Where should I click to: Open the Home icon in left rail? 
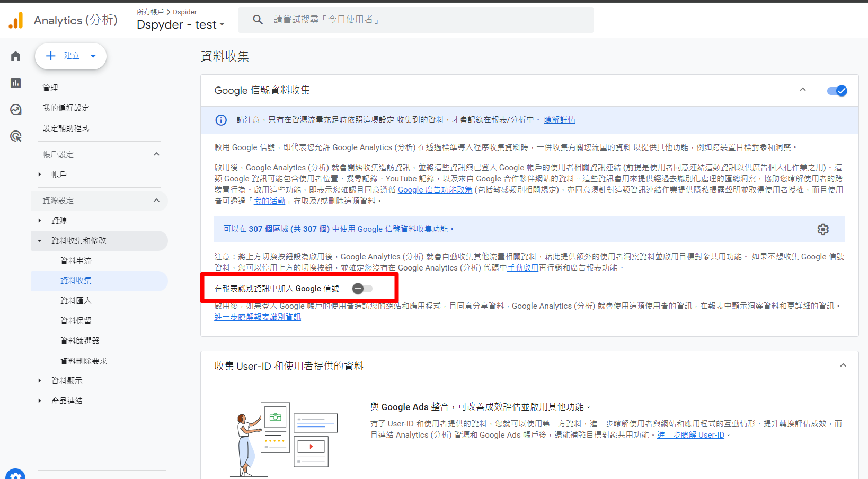(x=15, y=56)
